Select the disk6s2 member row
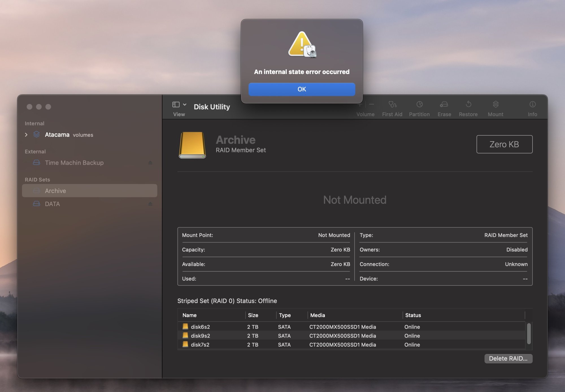 (x=351, y=327)
